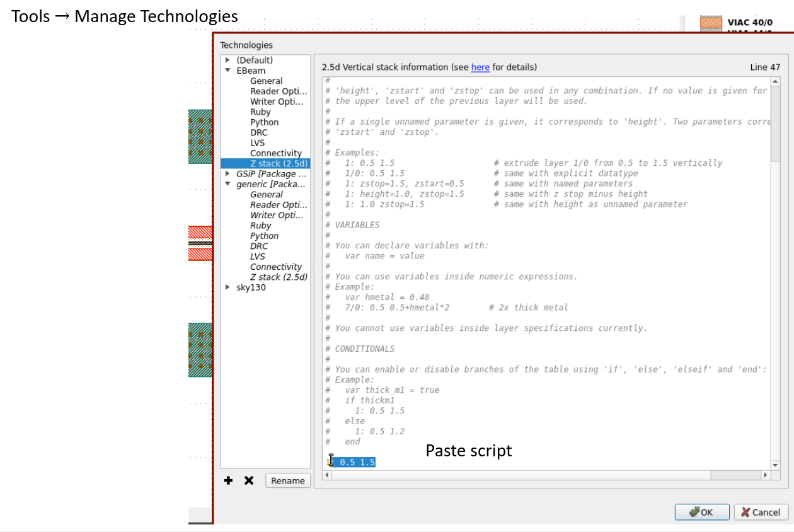
Task: Open LVS under generic technology
Action: click(x=258, y=257)
